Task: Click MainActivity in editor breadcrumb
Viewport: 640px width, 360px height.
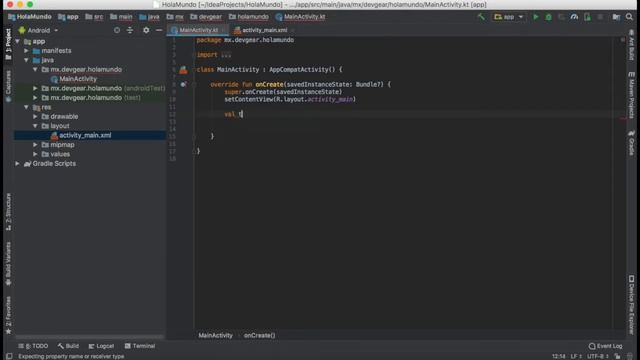Action: (215, 336)
